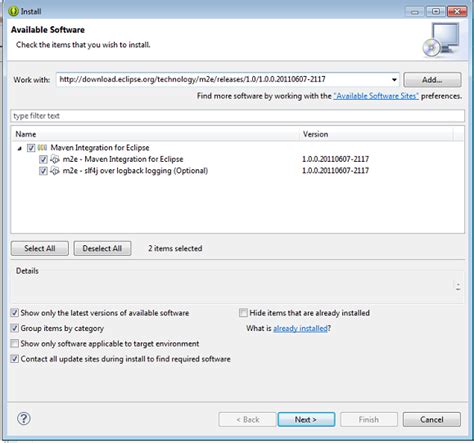Click the type filter text field
Screen dimensions: 474x443
point(237,116)
